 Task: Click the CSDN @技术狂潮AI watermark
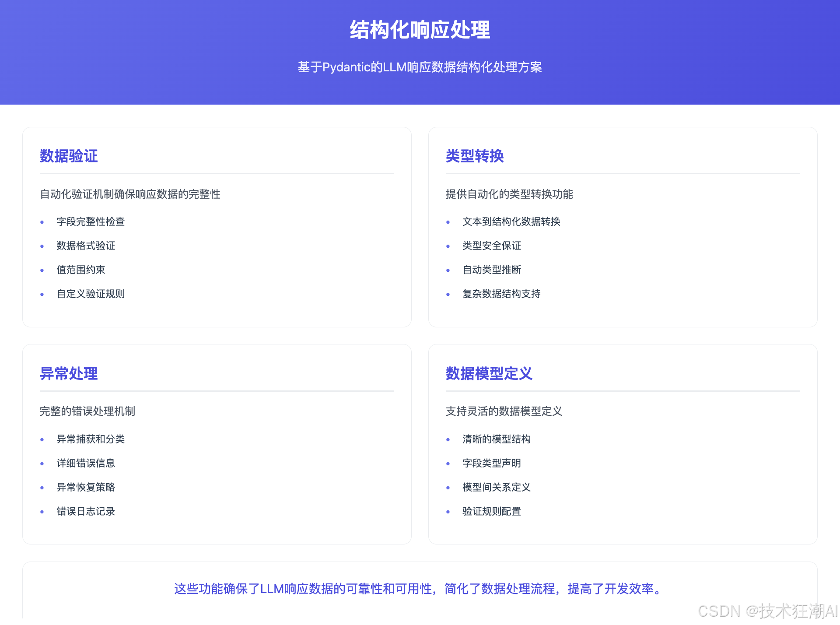(x=767, y=611)
